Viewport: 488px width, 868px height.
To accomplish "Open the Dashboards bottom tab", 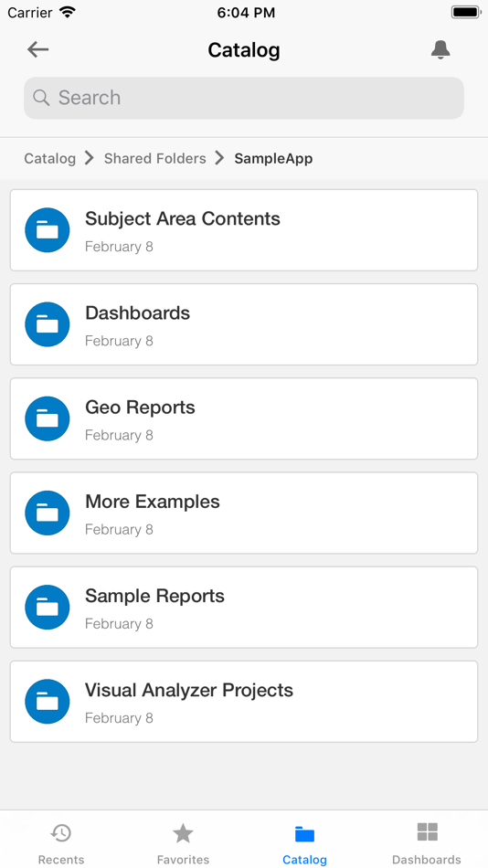I will pos(427,843).
